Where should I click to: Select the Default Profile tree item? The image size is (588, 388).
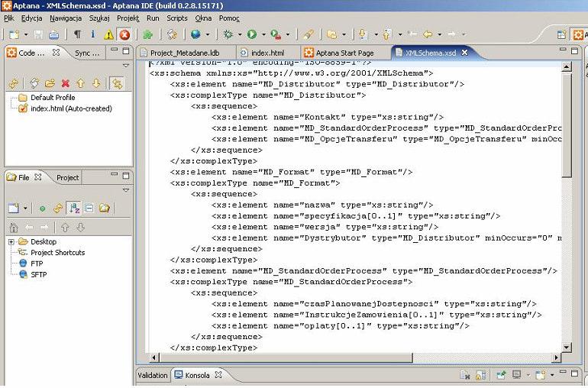point(53,98)
